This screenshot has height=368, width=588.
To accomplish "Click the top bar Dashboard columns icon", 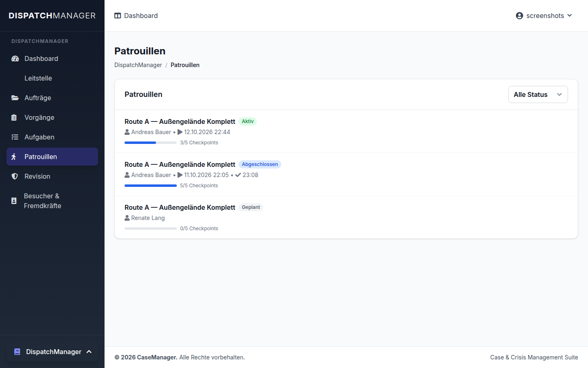I will point(118,16).
